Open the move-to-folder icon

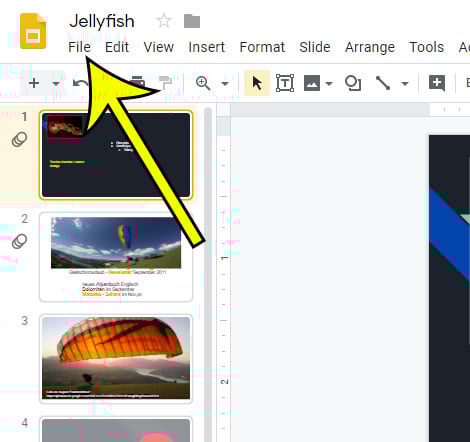(x=192, y=21)
